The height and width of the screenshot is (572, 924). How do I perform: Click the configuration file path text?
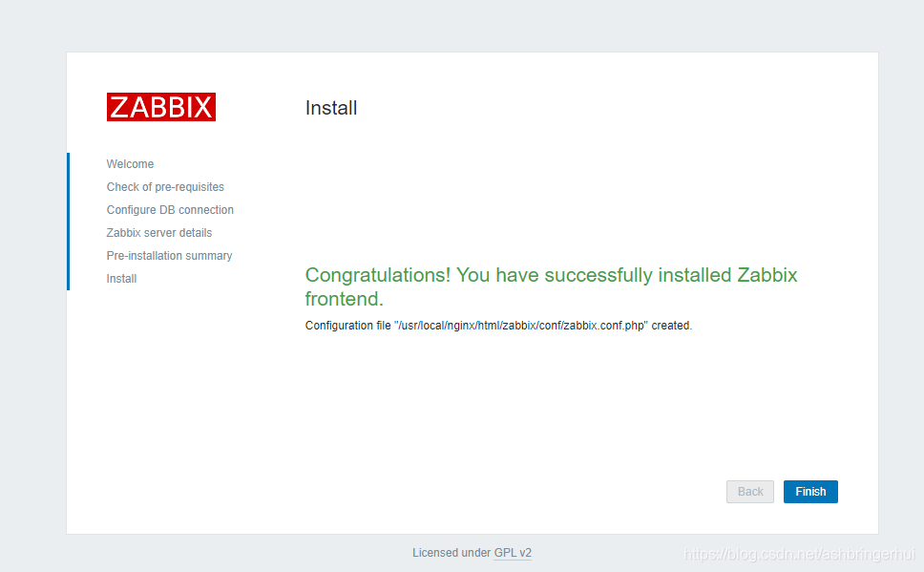click(x=521, y=326)
